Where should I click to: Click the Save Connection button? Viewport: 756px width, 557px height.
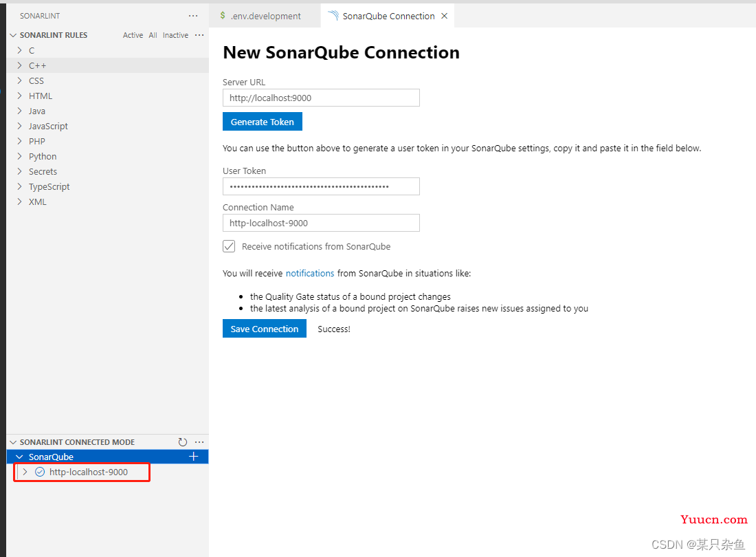tap(264, 329)
